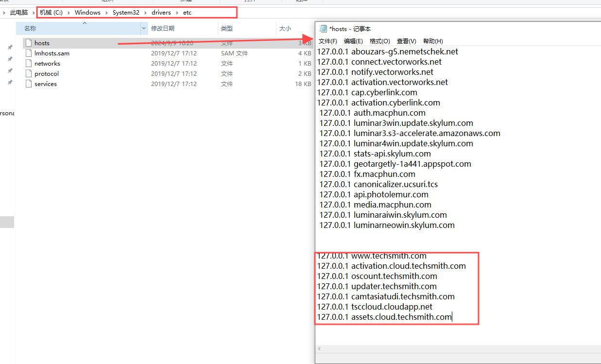Open the 文件(F) menu in Notepad
This screenshot has width=601, height=364.
pos(328,41)
